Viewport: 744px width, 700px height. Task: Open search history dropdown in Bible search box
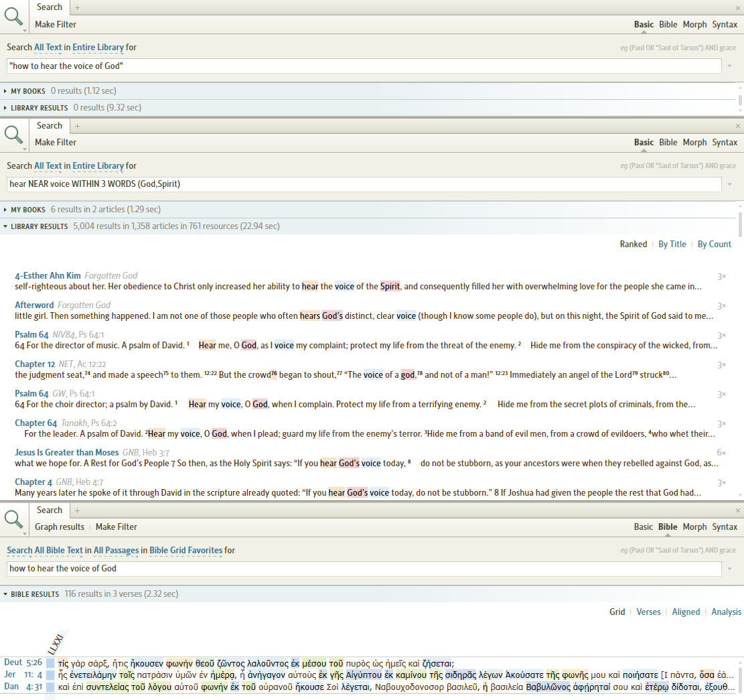(730, 569)
